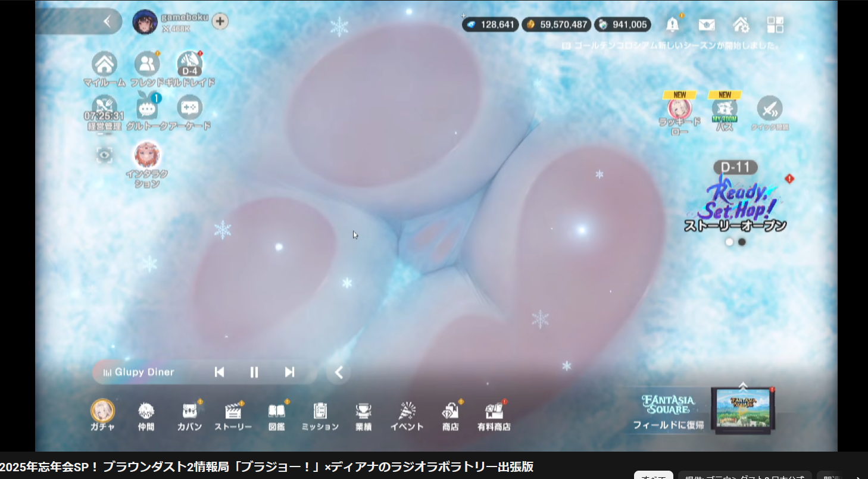Skip to previous music track
Viewport: 868px width, 479px height.
coord(219,372)
